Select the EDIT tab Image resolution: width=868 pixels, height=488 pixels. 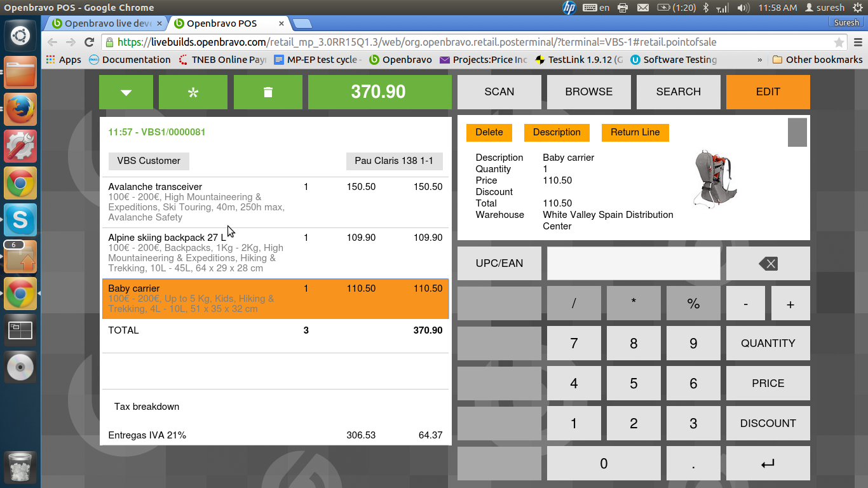pyautogui.click(x=768, y=92)
